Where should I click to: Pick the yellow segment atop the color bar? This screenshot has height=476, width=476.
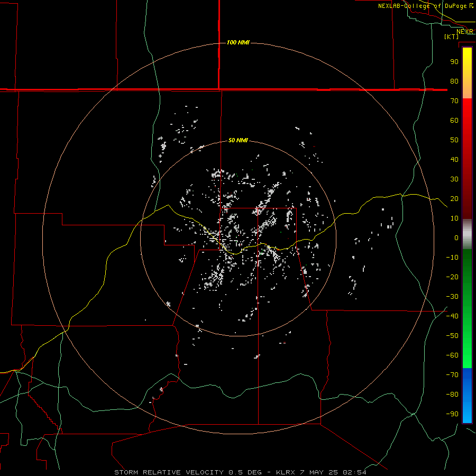(467, 58)
